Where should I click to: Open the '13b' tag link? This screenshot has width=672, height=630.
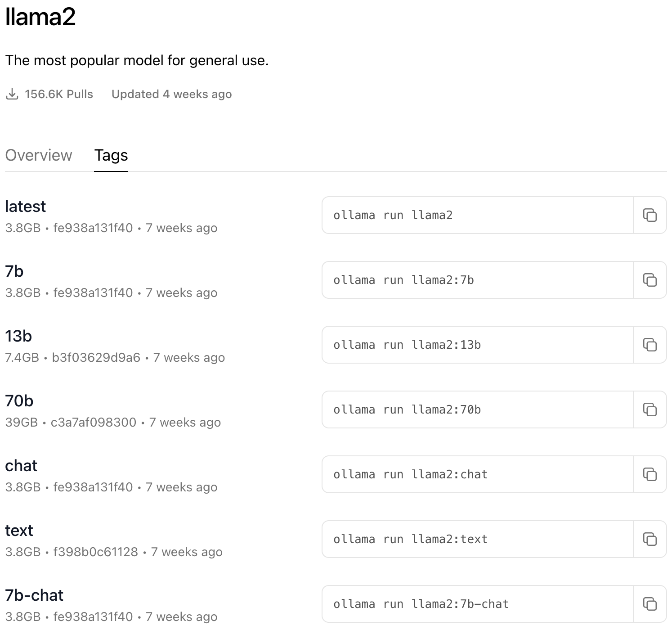18,336
